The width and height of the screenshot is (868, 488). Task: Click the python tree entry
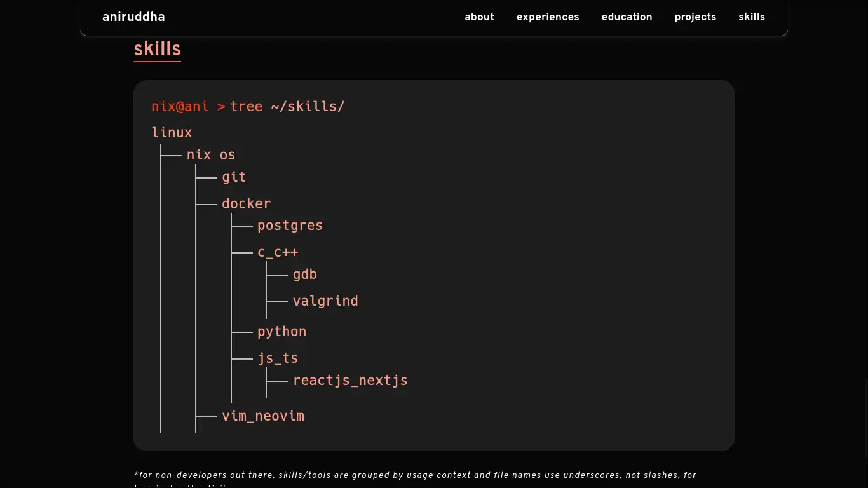point(281,332)
